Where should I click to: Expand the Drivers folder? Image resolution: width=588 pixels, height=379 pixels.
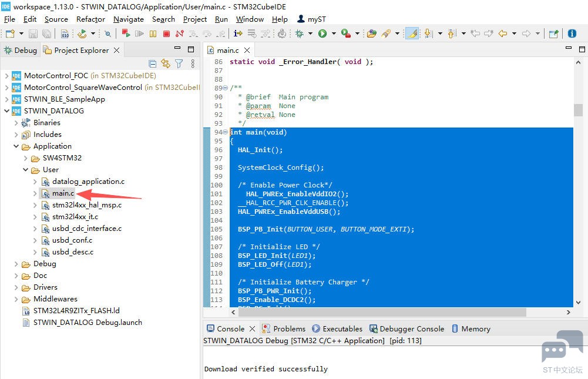tap(16, 287)
